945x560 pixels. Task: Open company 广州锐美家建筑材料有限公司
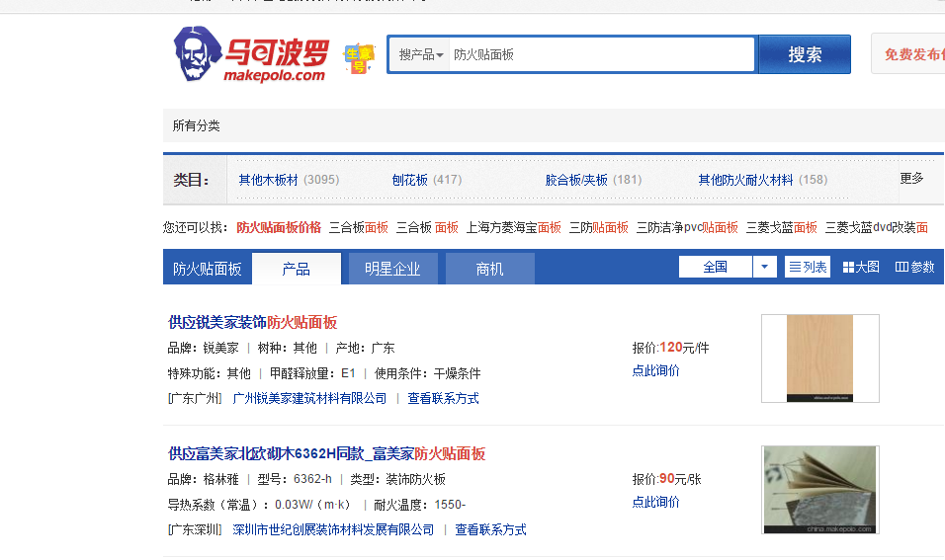coord(309,398)
